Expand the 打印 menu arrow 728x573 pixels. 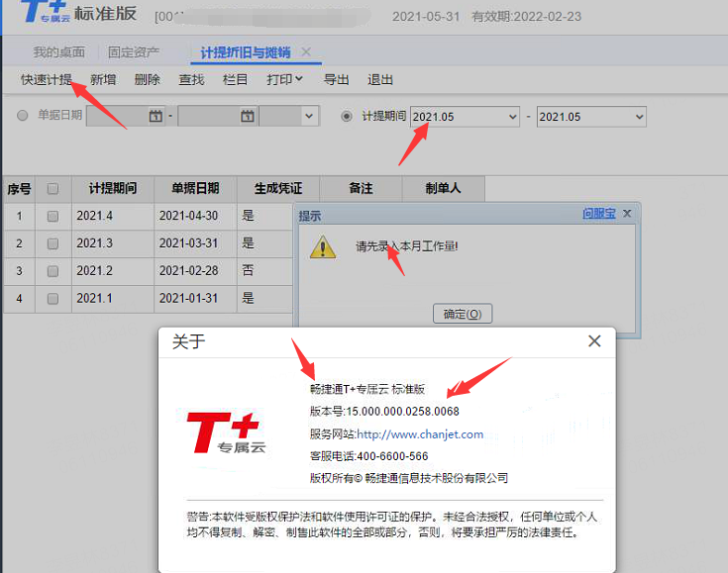[x=299, y=79]
